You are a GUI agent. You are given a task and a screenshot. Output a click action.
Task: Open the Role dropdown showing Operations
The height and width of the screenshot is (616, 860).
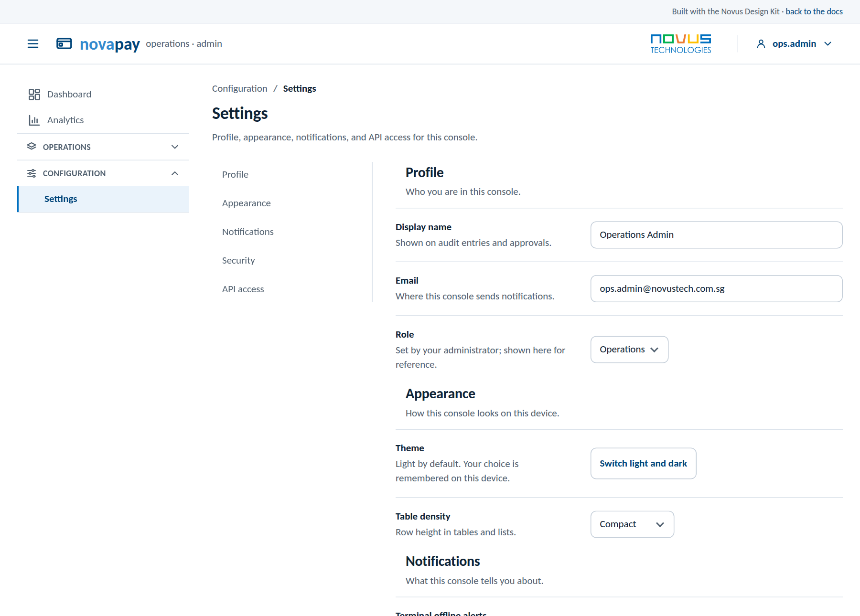(629, 350)
